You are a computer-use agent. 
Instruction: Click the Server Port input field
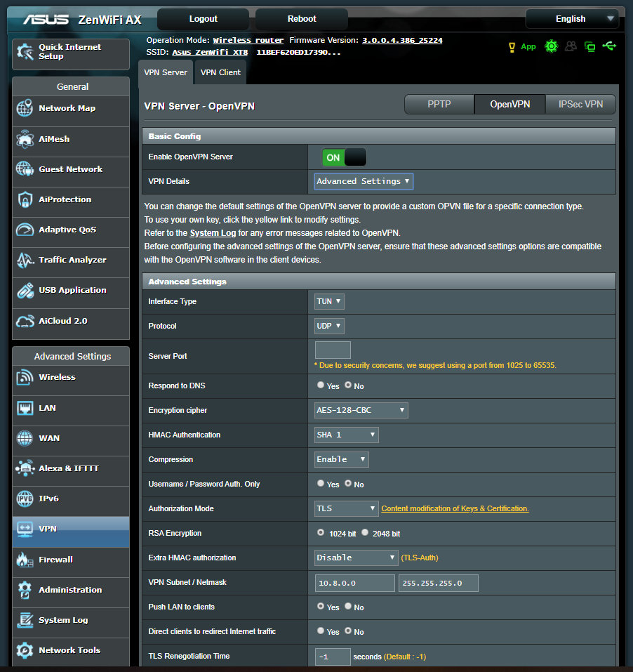pos(333,350)
